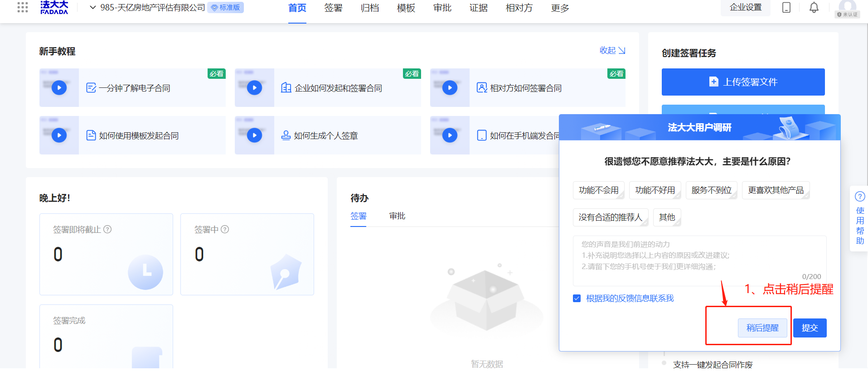868x371 pixels.
Task: Click help icon next to 签署中
Action: click(x=225, y=229)
